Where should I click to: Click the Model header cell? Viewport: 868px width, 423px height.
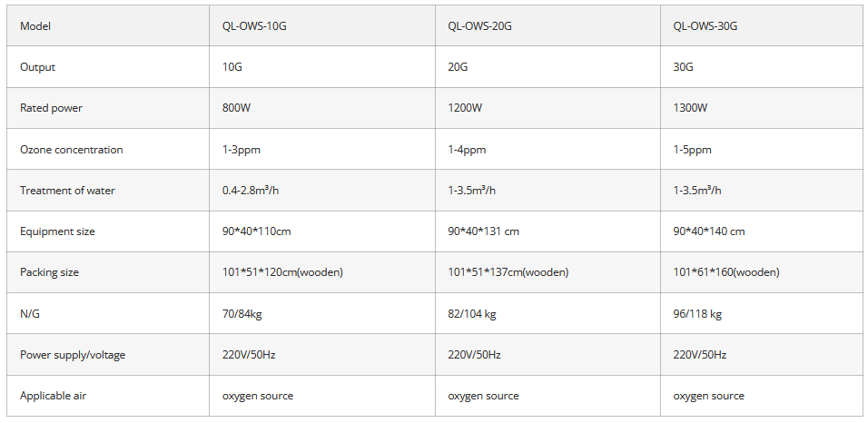pos(35,25)
